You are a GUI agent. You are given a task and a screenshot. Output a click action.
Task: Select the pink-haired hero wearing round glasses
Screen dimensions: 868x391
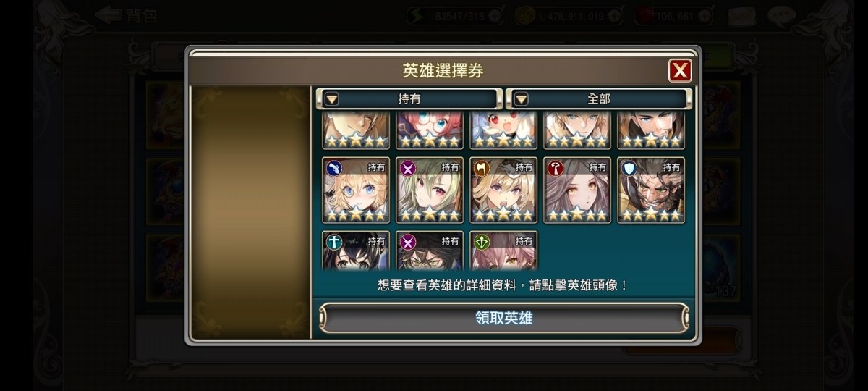click(430, 130)
